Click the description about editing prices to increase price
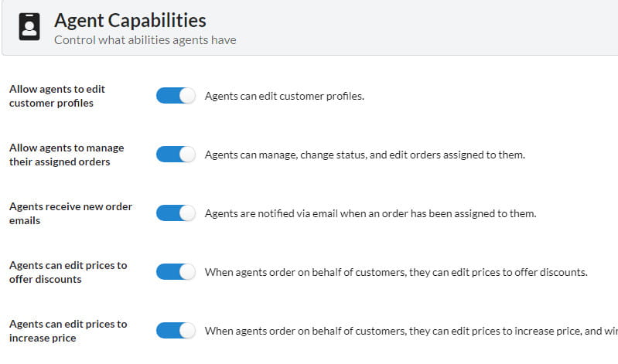 tap(410, 331)
